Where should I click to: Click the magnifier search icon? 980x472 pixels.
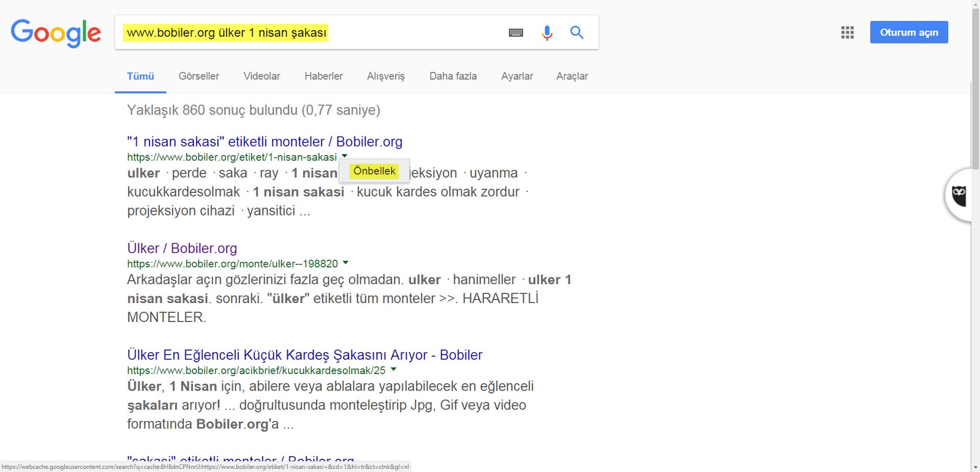pyautogui.click(x=576, y=32)
